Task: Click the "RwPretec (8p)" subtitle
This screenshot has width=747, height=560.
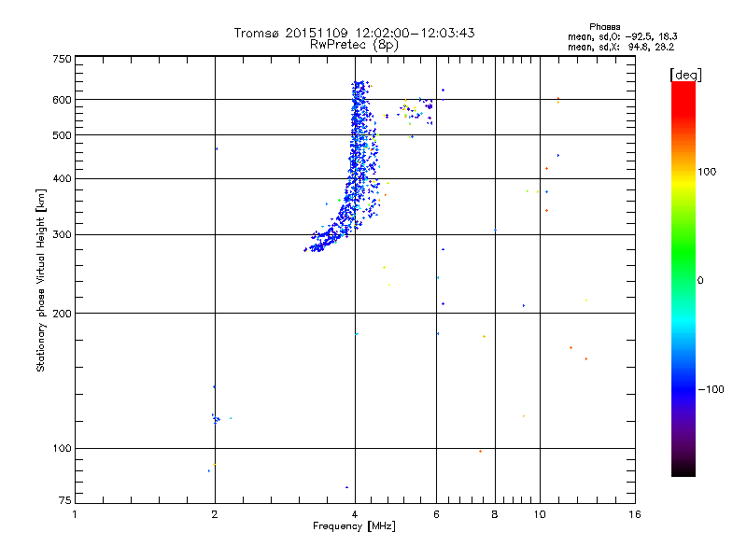Action: (354, 45)
